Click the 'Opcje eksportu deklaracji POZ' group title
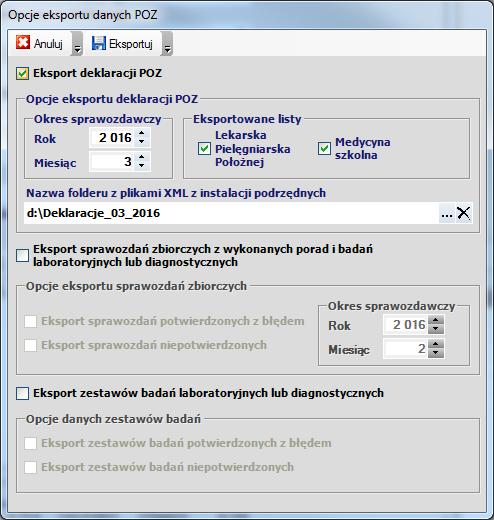Viewport: 494px width, 520px height. [112, 99]
